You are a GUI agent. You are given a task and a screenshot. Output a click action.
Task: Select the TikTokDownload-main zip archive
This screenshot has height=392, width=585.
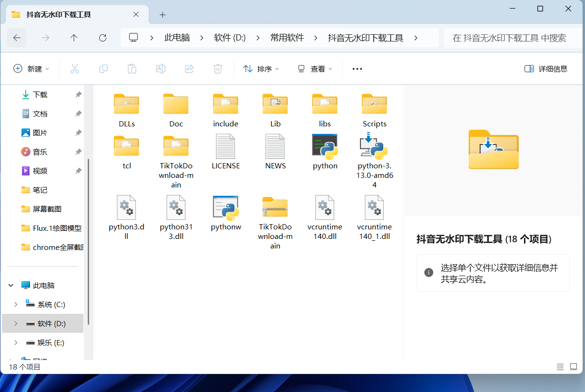(x=276, y=223)
